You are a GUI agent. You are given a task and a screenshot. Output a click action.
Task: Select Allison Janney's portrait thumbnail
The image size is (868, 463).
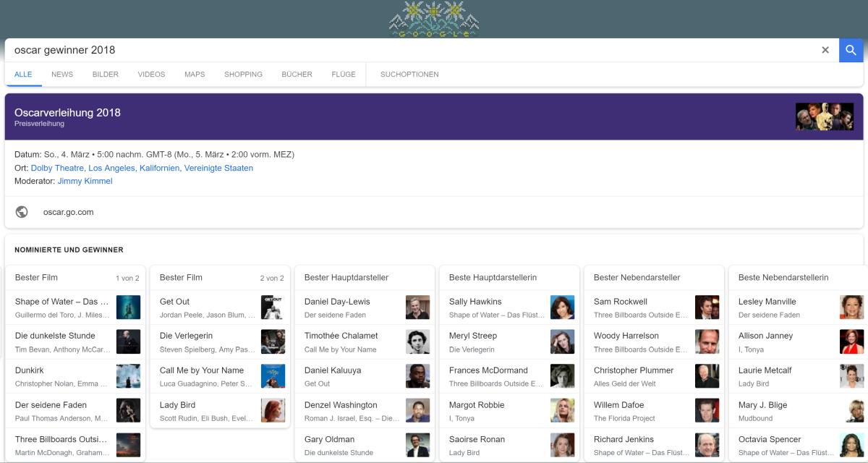(x=851, y=341)
